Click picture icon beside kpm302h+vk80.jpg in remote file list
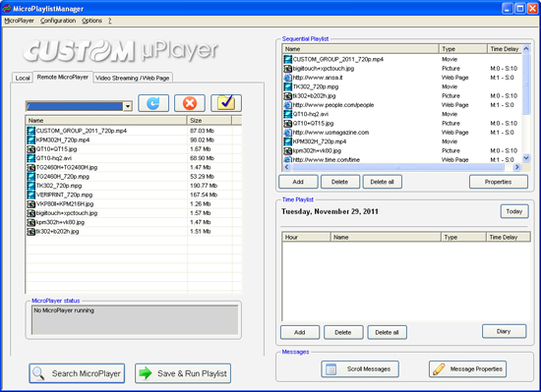Viewport: 541px width, 392px height. point(31,222)
